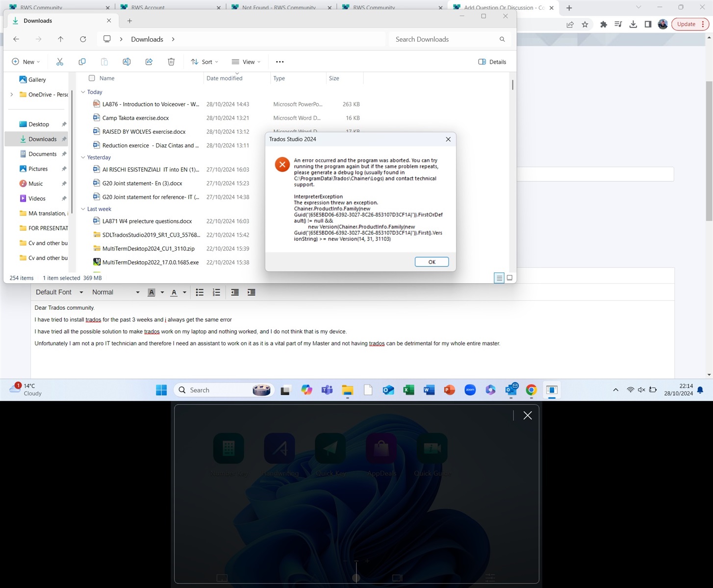This screenshot has height=588, width=713.
Task: Increase the paragraph indent
Action: [x=252, y=292]
